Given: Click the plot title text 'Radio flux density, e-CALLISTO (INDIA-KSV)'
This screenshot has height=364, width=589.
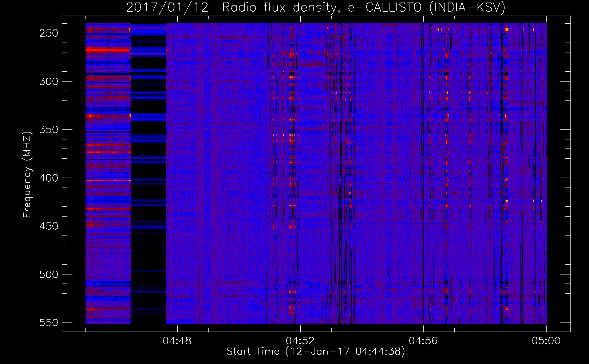Looking at the screenshot, I should point(364,8).
